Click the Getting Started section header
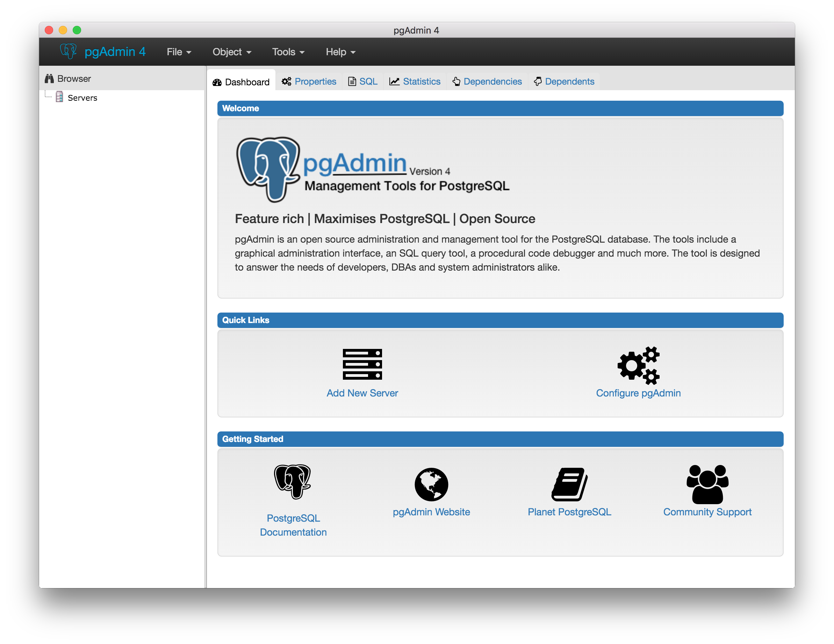Viewport: 834px width, 644px height. pos(500,439)
